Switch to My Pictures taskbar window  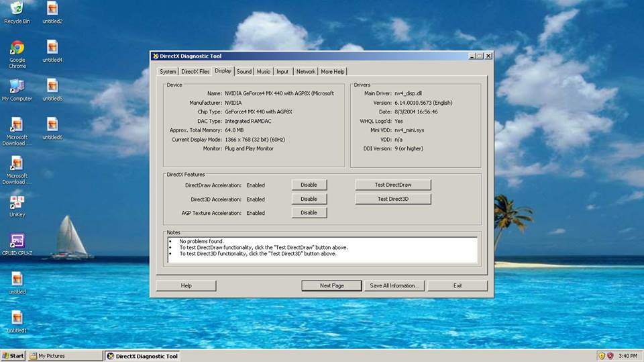click(66, 356)
